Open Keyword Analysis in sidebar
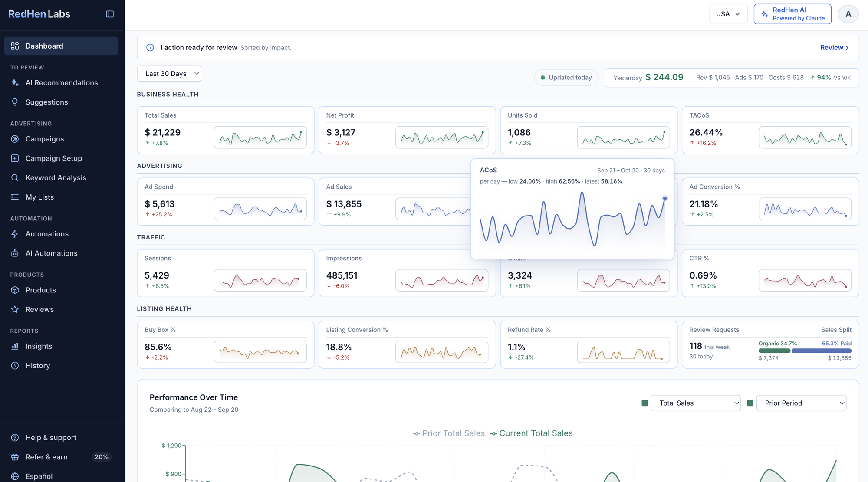 (x=61, y=178)
